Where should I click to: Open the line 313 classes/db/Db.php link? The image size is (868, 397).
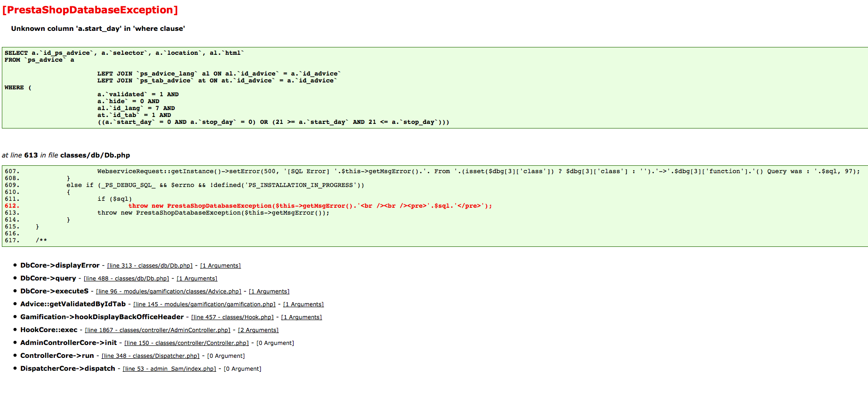click(150, 266)
